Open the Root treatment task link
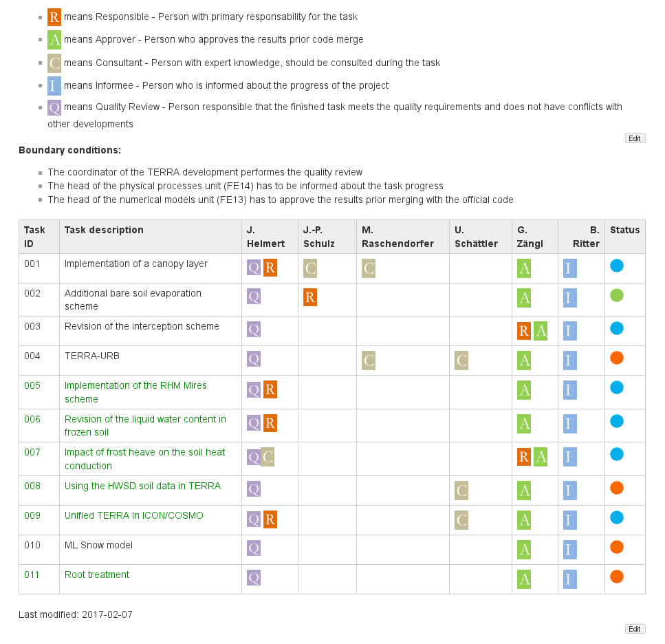This screenshot has width=665, height=644. pyautogui.click(x=97, y=575)
